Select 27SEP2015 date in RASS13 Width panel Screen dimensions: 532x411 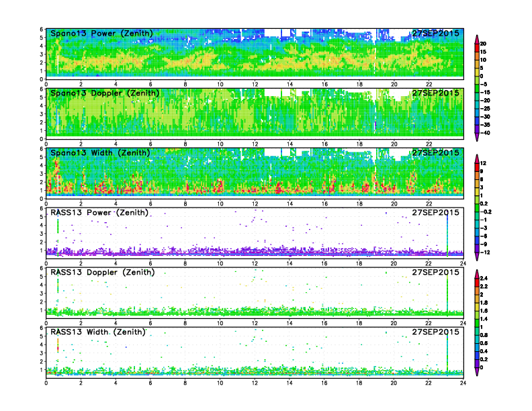point(436,332)
